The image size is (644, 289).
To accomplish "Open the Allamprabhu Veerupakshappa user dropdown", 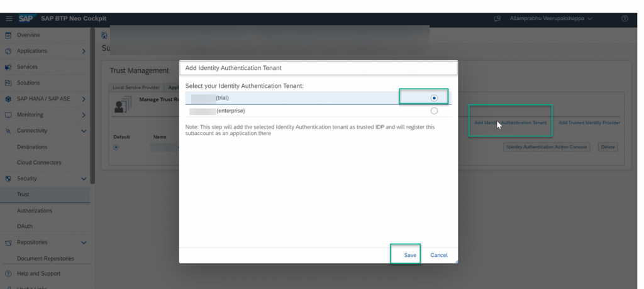I will point(551,18).
